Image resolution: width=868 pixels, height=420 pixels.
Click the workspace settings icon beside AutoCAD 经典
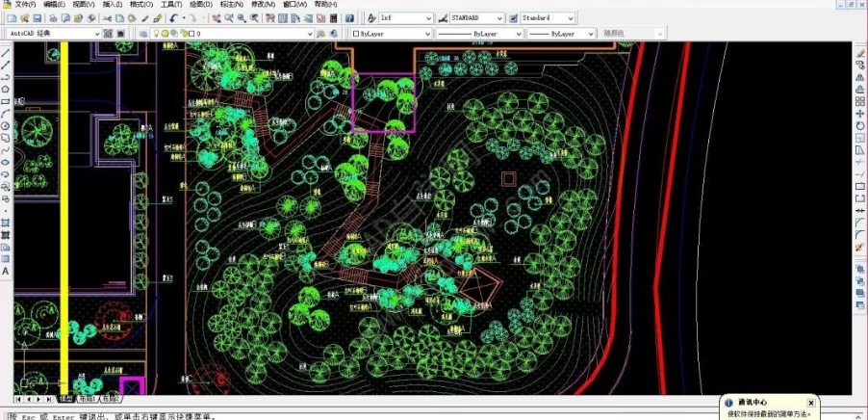pyautogui.click(x=109, y=34)
